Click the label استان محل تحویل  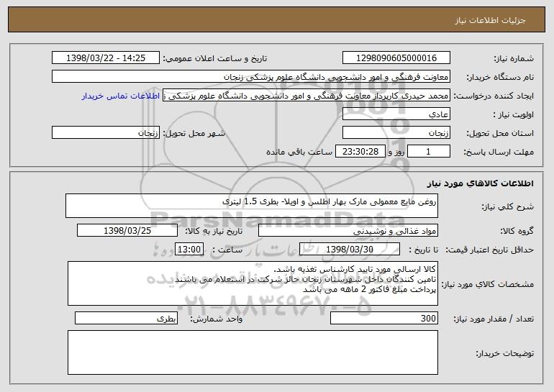[x=500, y=133]
